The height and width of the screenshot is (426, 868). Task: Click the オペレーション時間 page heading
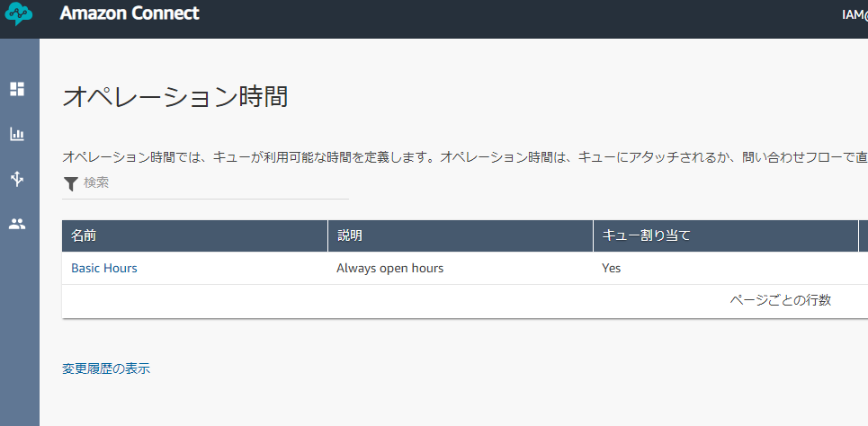174,97
